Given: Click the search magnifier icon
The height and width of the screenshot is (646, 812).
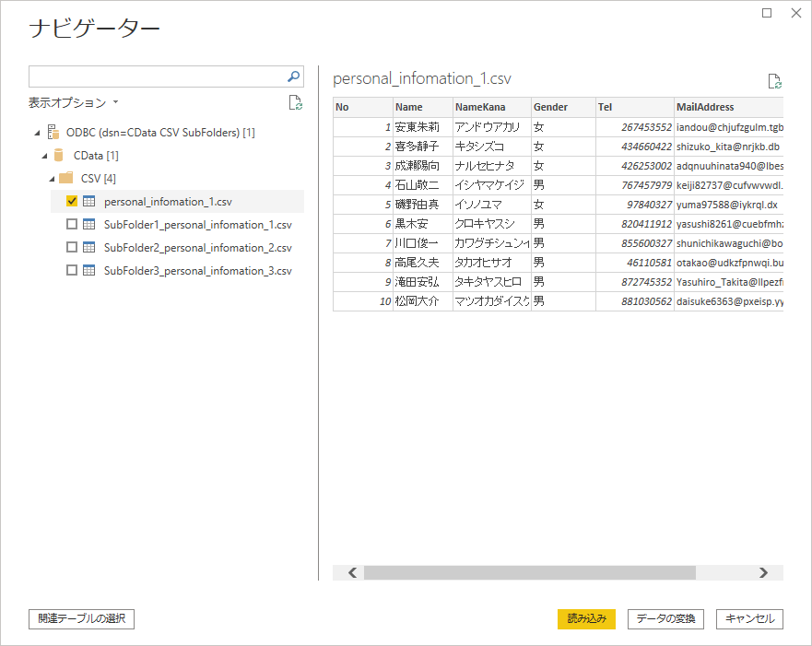Looking at the screenshot, I should pos(294,76).
